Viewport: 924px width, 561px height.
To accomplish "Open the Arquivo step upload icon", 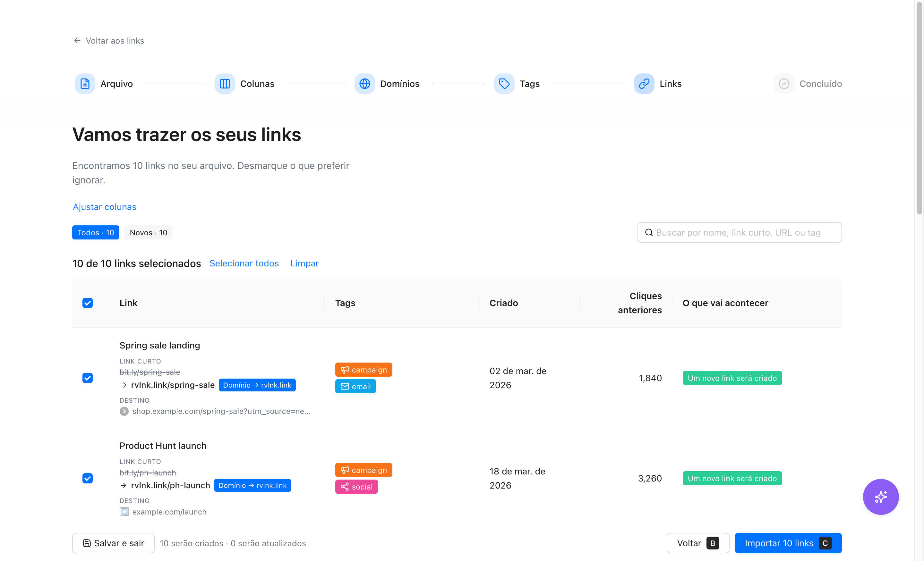I will 85,84.
